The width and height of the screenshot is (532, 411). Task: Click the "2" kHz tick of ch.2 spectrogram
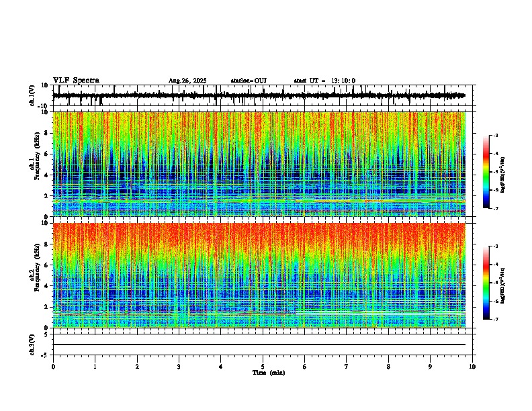point(46,307)
